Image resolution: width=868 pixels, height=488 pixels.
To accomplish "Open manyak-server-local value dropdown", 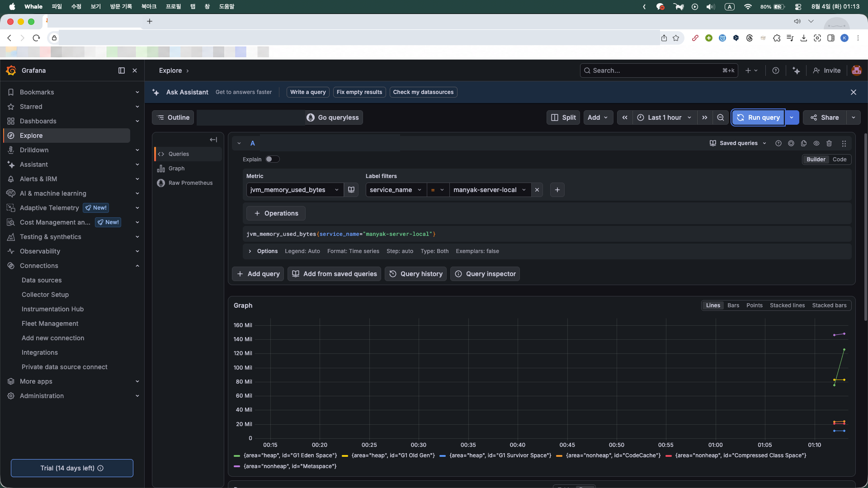I will 490,190.
